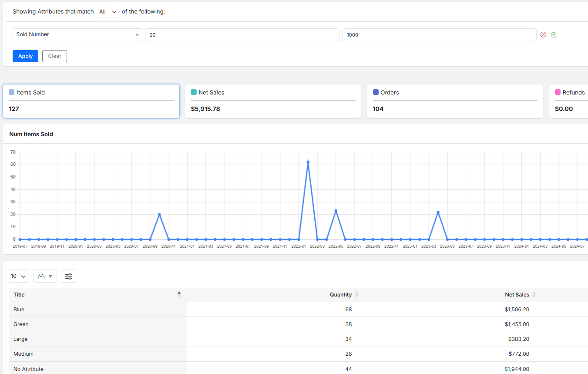Clear all active filters
This screenshot has height=374, width=588.
[x=54, y=56]
